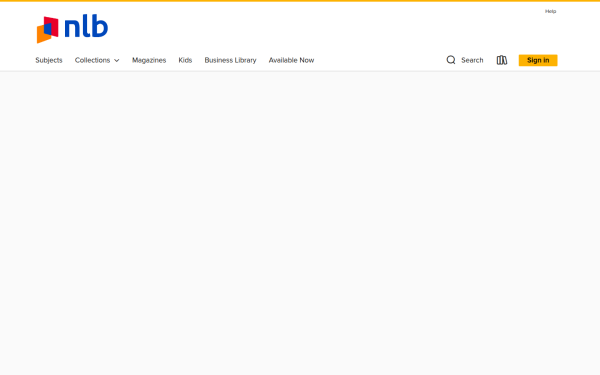600x375 pixels.
Task: Open the Collections menu label
Action: tap(92, 60)
